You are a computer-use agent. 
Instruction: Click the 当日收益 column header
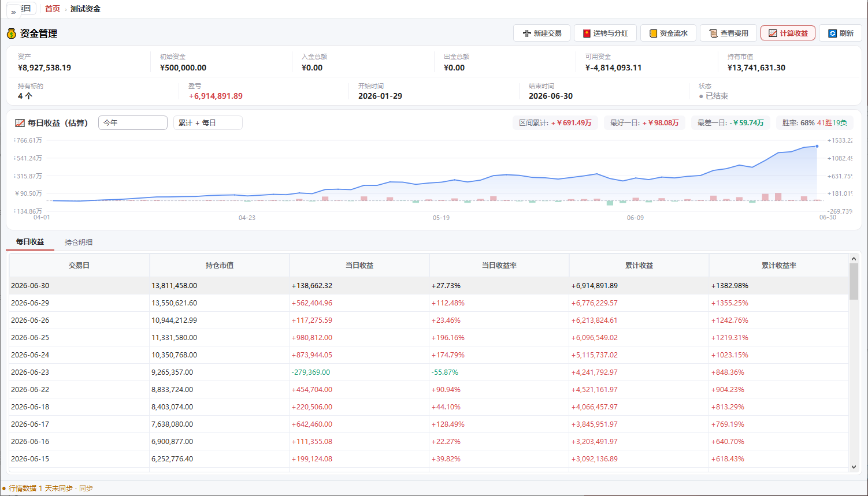(x=359, y=266)
